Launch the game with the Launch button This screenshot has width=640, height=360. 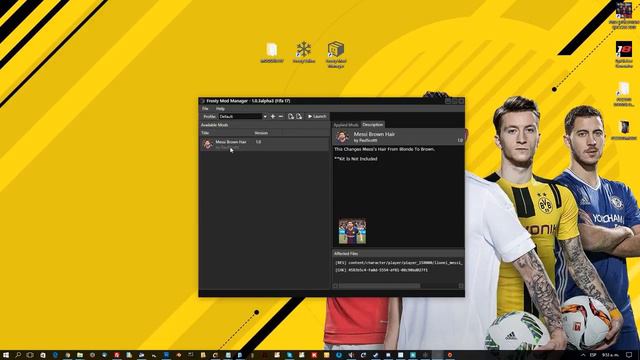[x=317, y=116]
